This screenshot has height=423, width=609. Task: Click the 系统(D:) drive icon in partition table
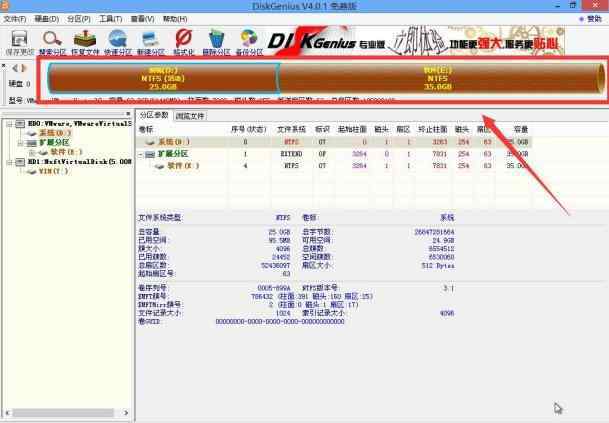pos(151,142)
